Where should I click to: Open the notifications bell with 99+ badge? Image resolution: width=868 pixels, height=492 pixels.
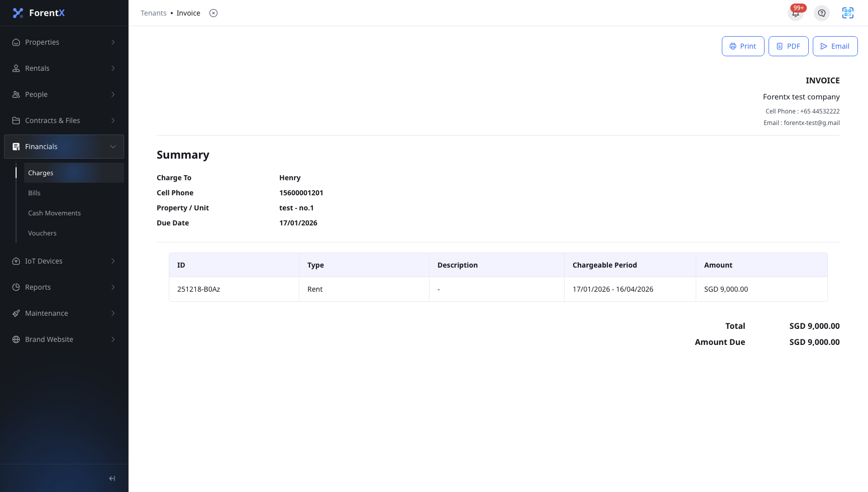796,13
